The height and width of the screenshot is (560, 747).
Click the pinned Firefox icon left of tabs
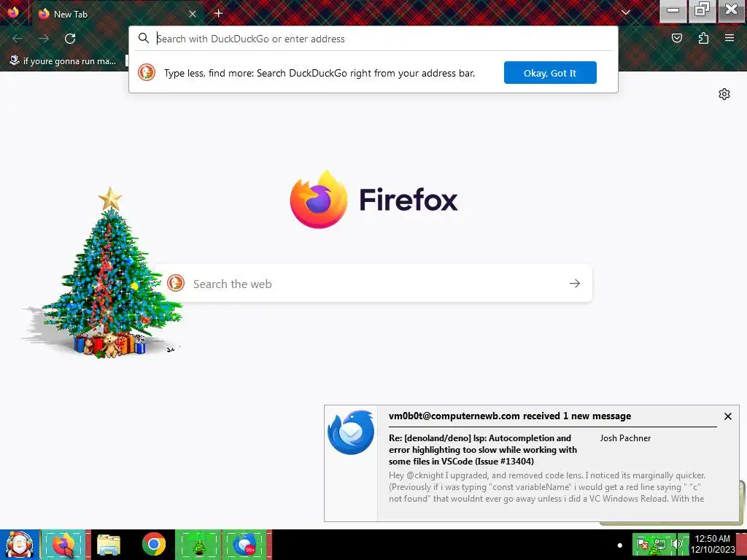(x=13, y=12)
